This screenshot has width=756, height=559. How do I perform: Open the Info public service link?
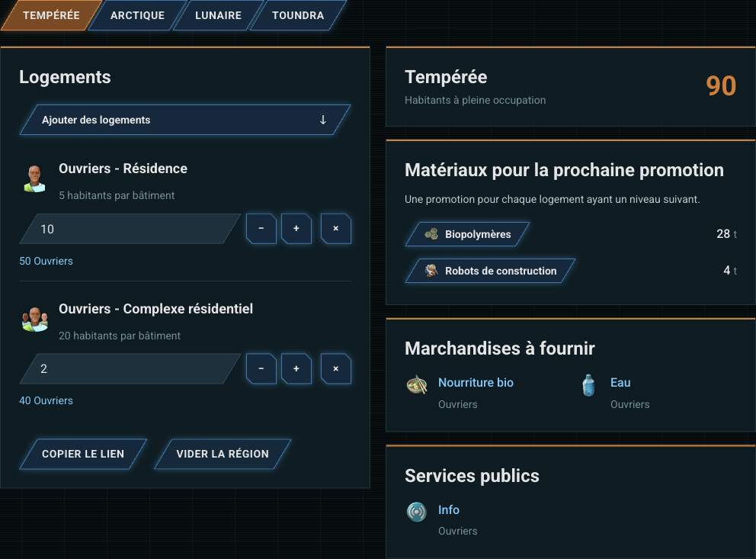pyautogui.click(x=449, y=509)
